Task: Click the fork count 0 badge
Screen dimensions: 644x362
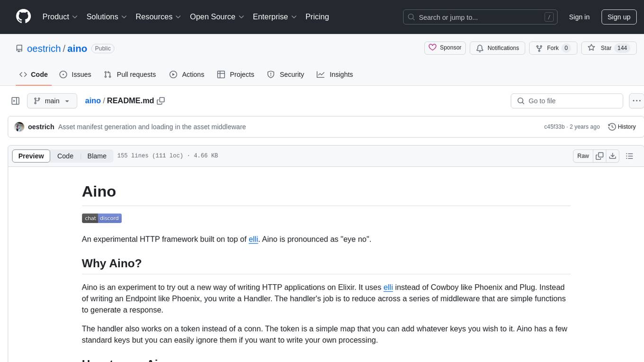Action: (566, 48)
